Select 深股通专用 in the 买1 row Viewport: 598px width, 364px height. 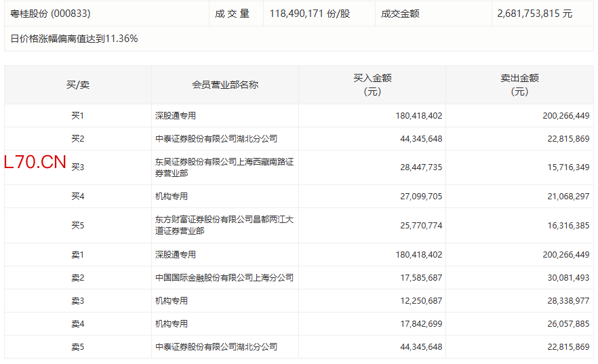(176, 116)
